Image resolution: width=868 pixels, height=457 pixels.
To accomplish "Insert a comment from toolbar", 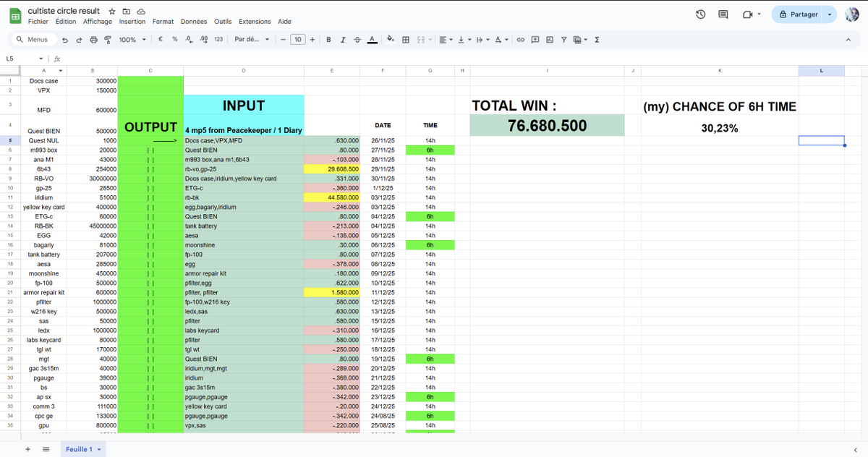I will coord(535,40).
